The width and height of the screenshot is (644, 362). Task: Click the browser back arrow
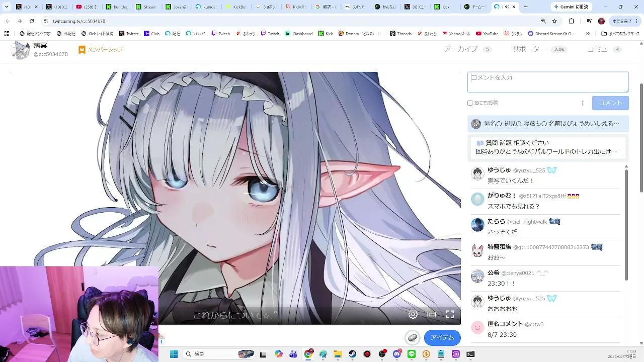click(8, 21)
